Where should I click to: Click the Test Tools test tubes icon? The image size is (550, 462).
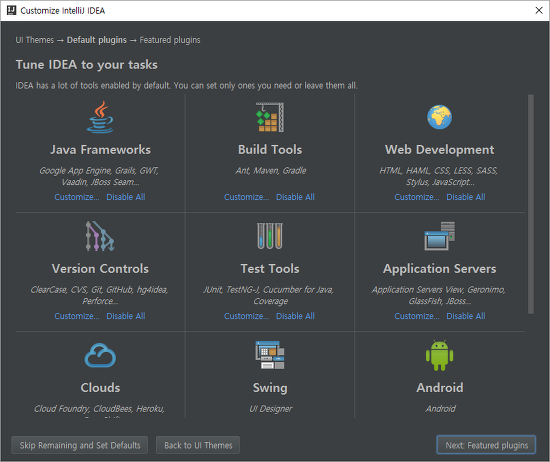(270, 236)
